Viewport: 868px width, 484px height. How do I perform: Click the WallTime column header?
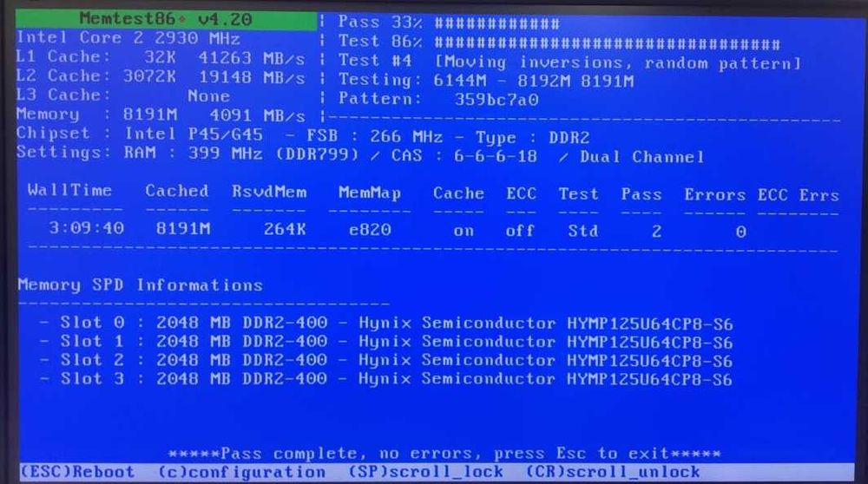(69, 190)
